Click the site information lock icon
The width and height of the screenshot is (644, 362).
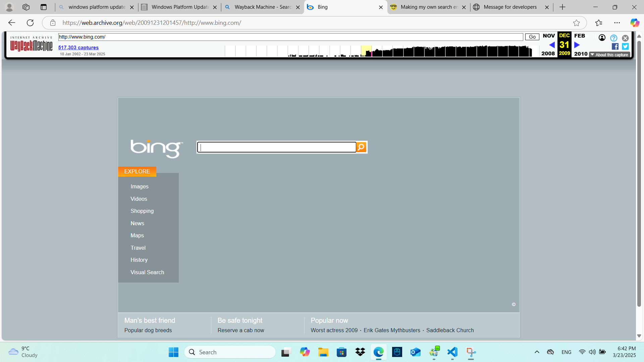point(53,23)
